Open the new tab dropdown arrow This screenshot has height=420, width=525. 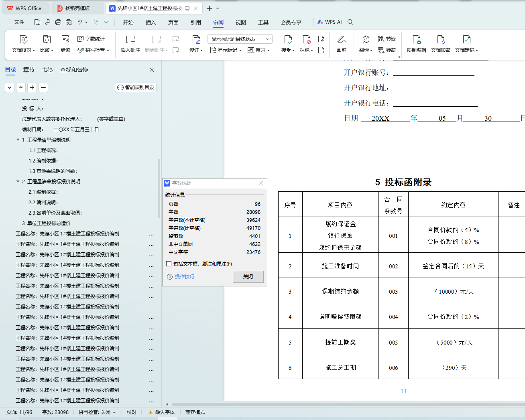pos(218,8)
